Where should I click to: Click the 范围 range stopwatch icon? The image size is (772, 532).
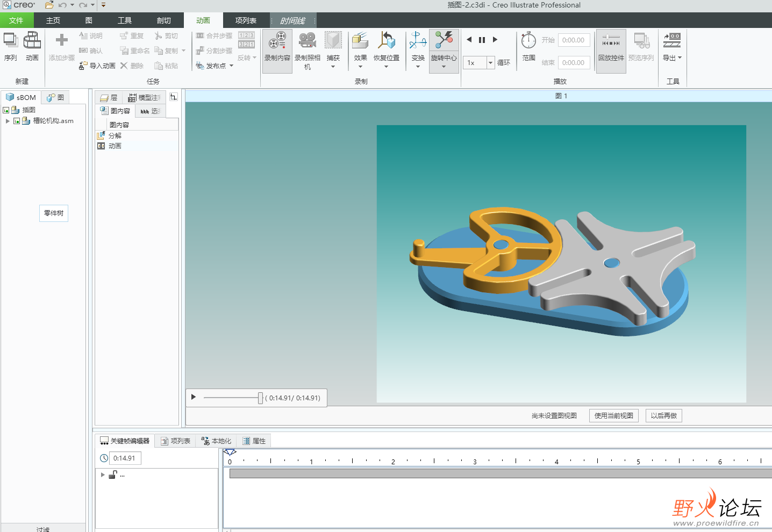tap(528, 40)
